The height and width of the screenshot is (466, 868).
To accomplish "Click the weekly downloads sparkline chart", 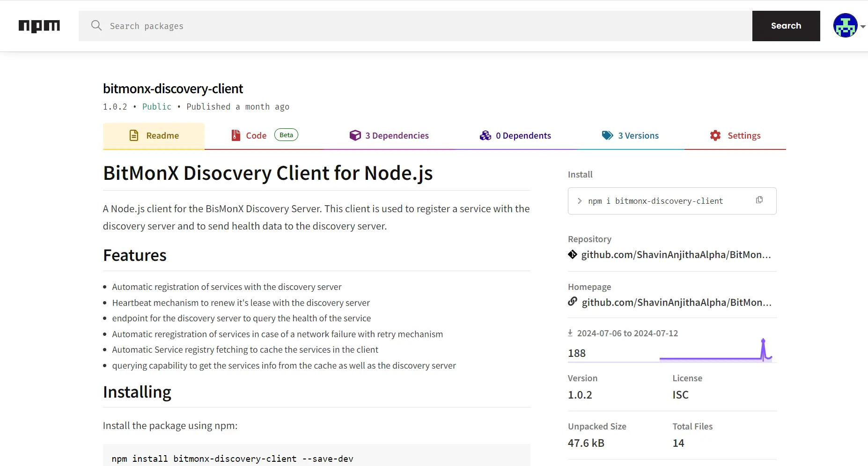I will (x=716, y=350).
